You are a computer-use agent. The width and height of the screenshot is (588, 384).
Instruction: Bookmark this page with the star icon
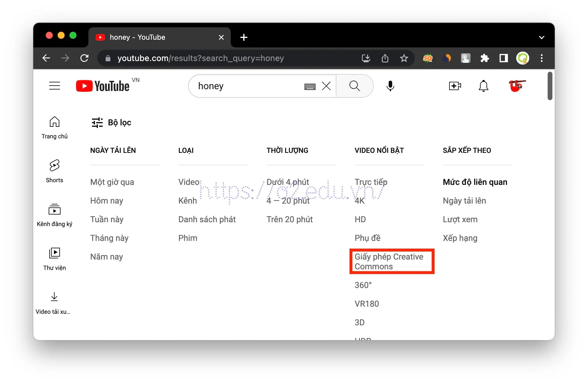tap(404, 58)
